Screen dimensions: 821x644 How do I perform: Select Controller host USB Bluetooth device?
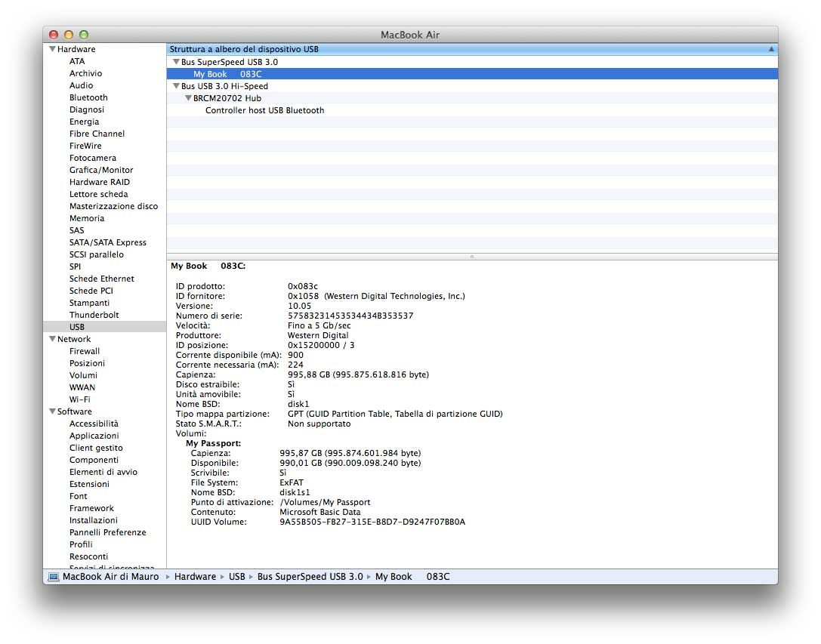264,110
